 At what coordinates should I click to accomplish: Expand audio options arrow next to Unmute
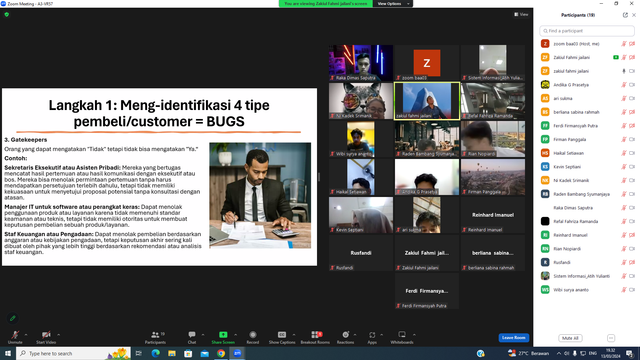(x=26, y=335)
